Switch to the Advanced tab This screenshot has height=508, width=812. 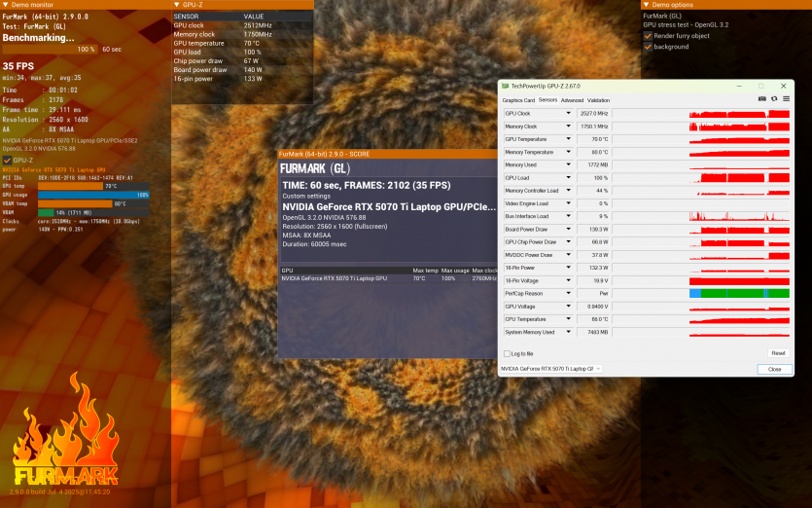(x=572, y=100)
